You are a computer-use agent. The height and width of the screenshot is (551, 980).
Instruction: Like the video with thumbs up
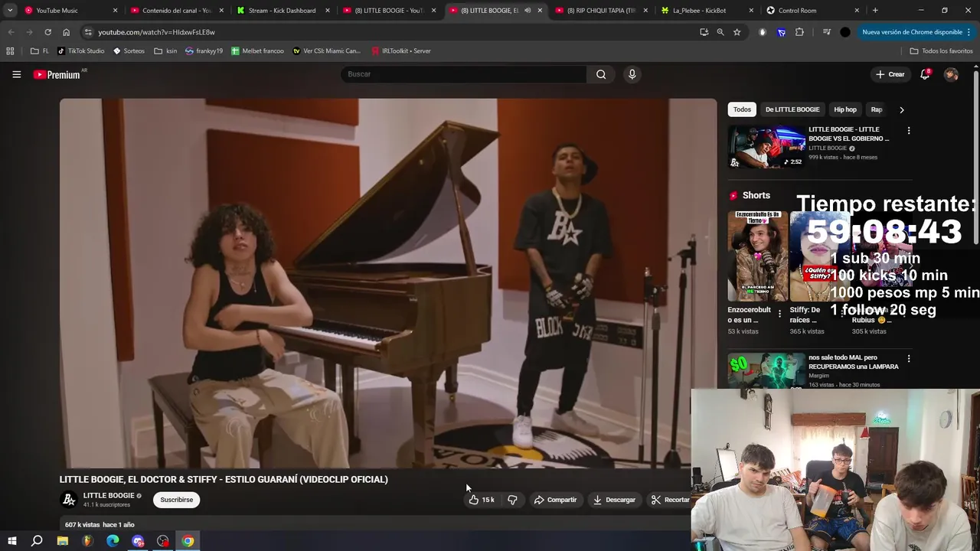tap(482, 500)
